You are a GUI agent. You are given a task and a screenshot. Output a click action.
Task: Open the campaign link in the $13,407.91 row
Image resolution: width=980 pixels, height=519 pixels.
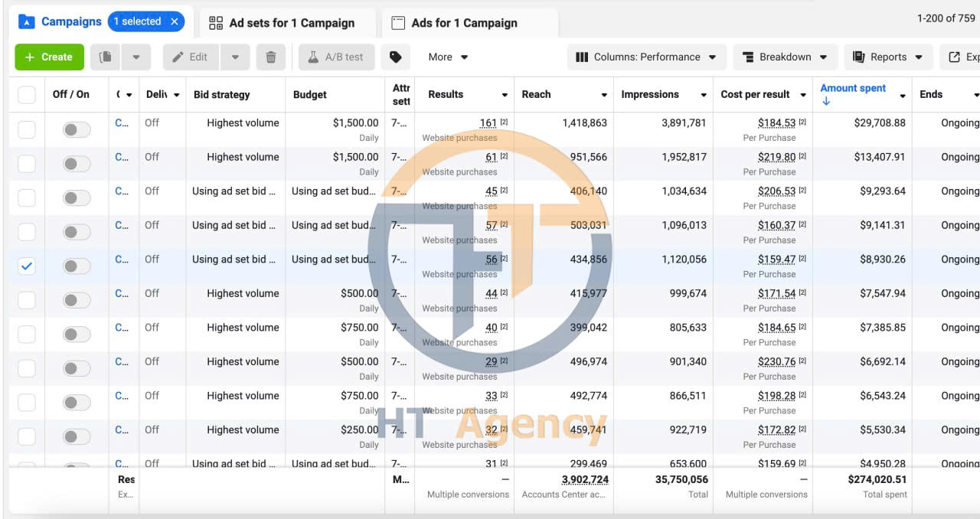click(x=122, y=157)
